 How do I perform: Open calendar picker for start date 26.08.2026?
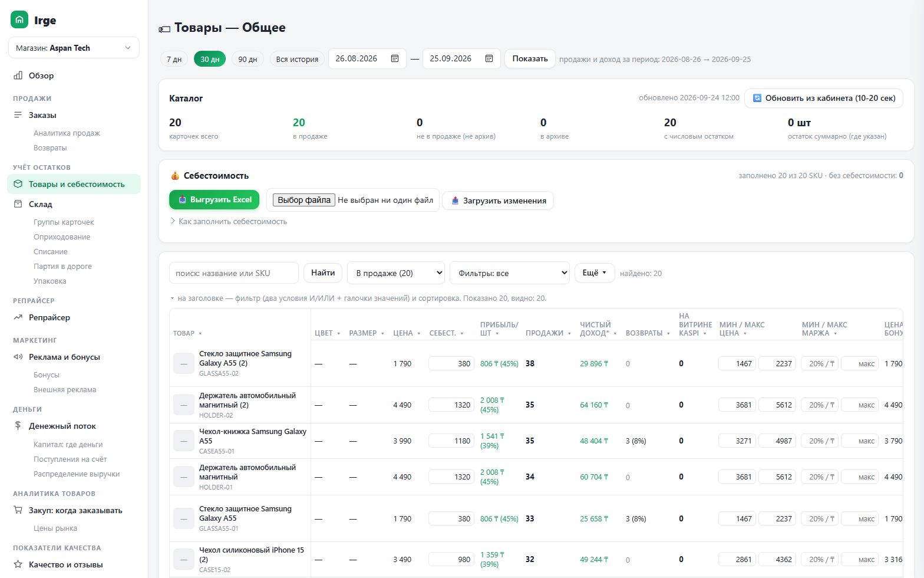tap(395, 58)
